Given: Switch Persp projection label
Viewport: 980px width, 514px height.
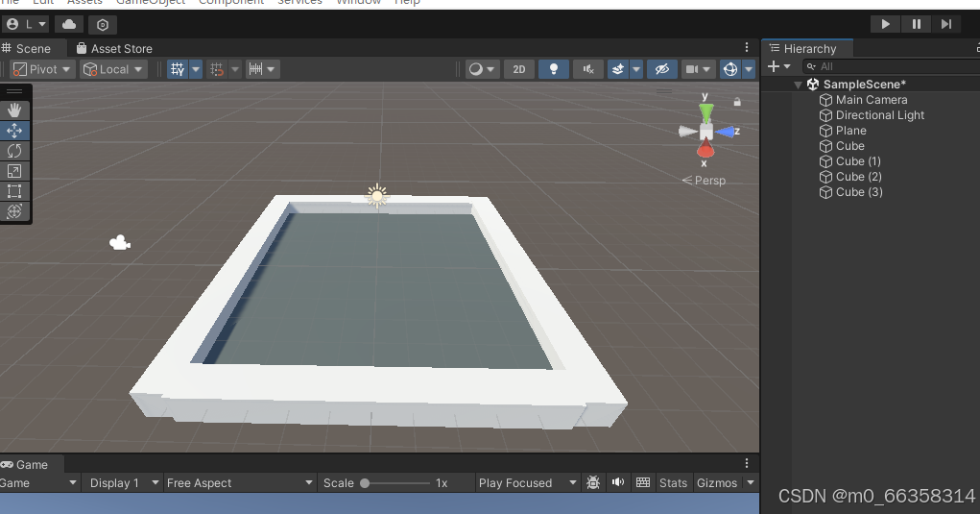Looking at the screenshot, I should click(x=705, y=180).
